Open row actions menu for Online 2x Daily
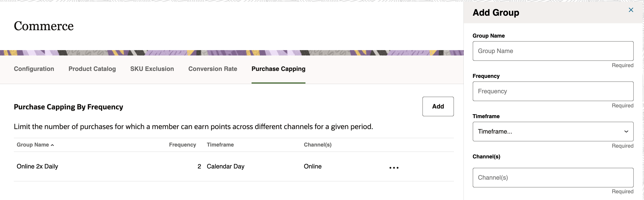 [x=394, y=168]
